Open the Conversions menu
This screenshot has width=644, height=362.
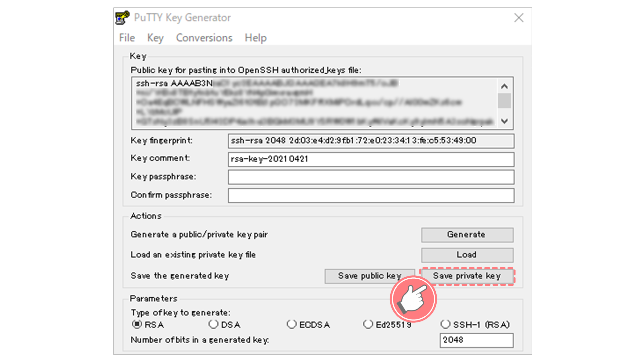pyautogui.click(x=204, y=38)
